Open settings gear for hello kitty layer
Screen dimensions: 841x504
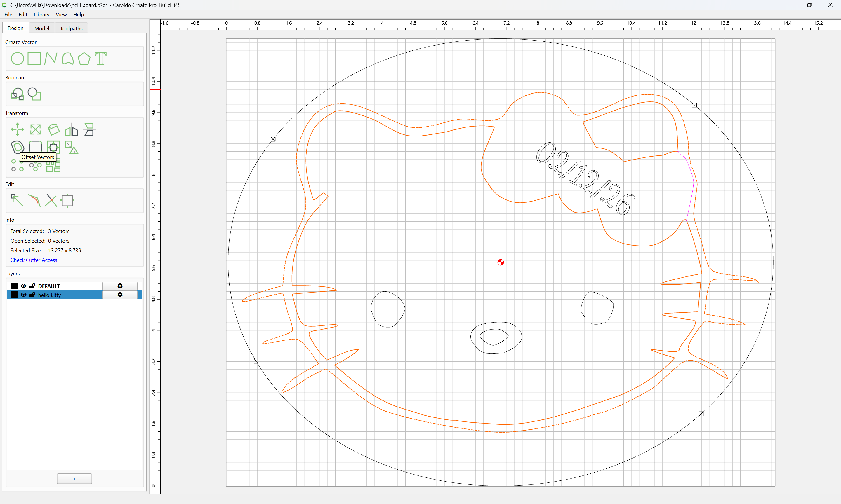coord(120,295)
